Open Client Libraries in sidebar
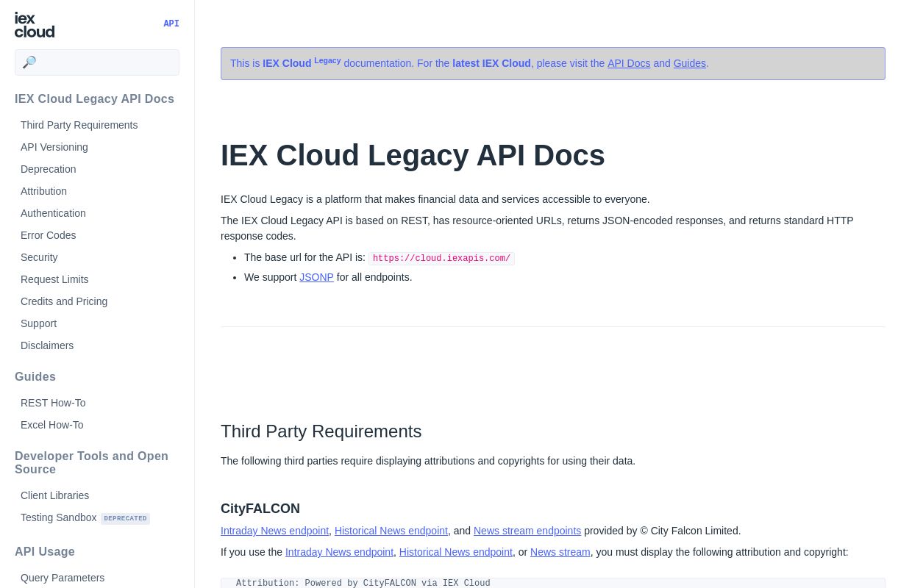The width and height of the screenshot is (912, 588). point(54,495)
